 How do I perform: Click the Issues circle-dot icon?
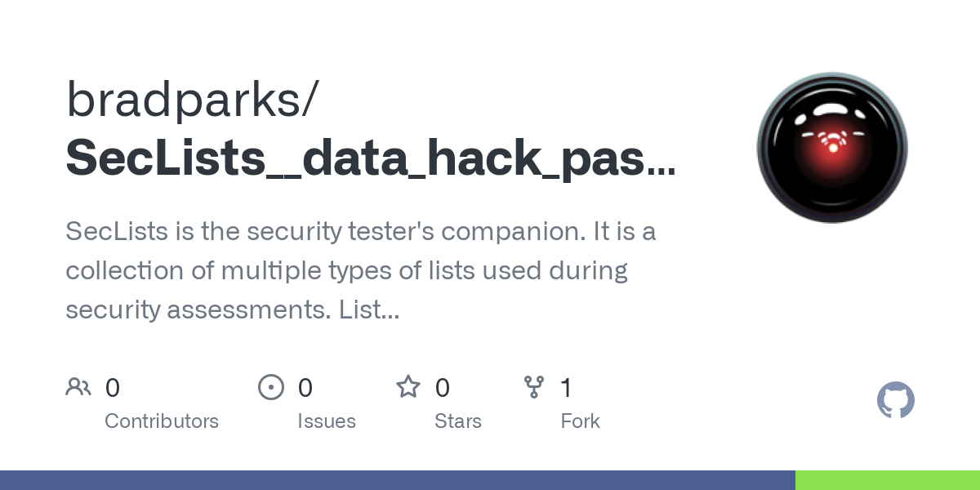(270, 386)
